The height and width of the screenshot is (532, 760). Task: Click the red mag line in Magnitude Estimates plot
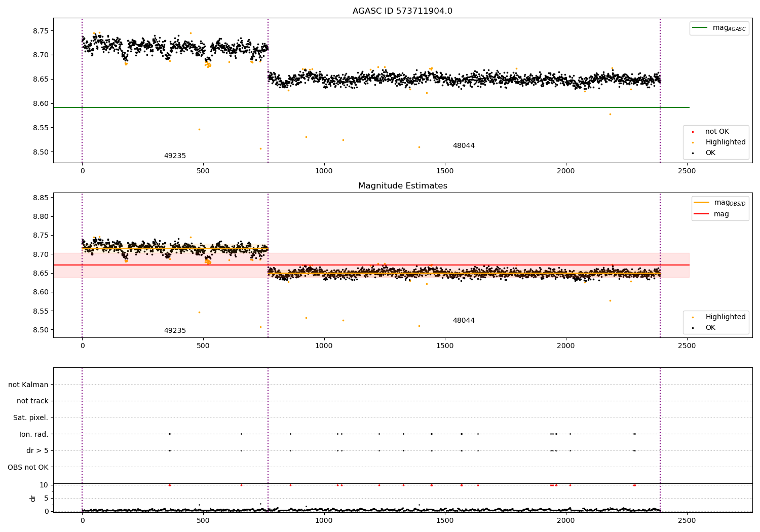[371, 265]
